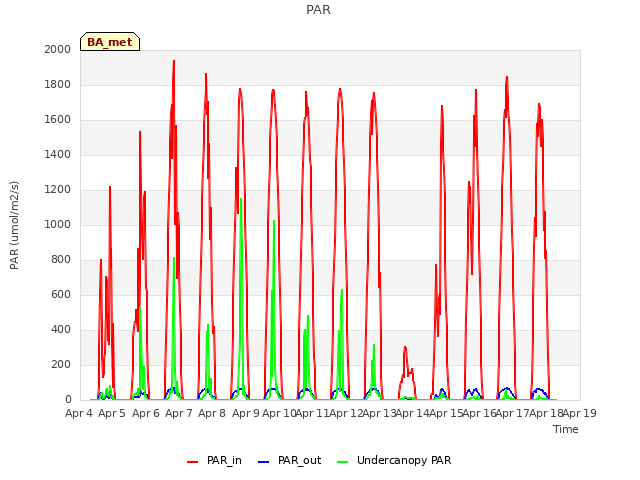Image resolution: width=640 pixels, height=480 pixels.
Task: Click the 1600 y-axis tick label
Action: pyautogui.click(x=58, y=120)
